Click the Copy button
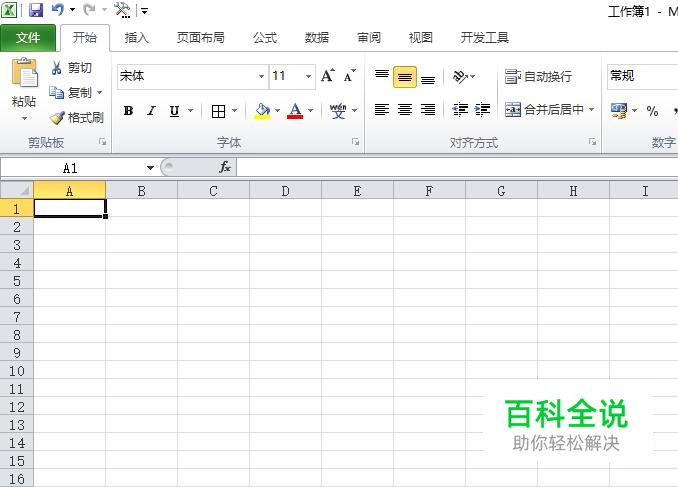This screenshot has width=678, height=487. pyautogui.click(x=70, y=93)
